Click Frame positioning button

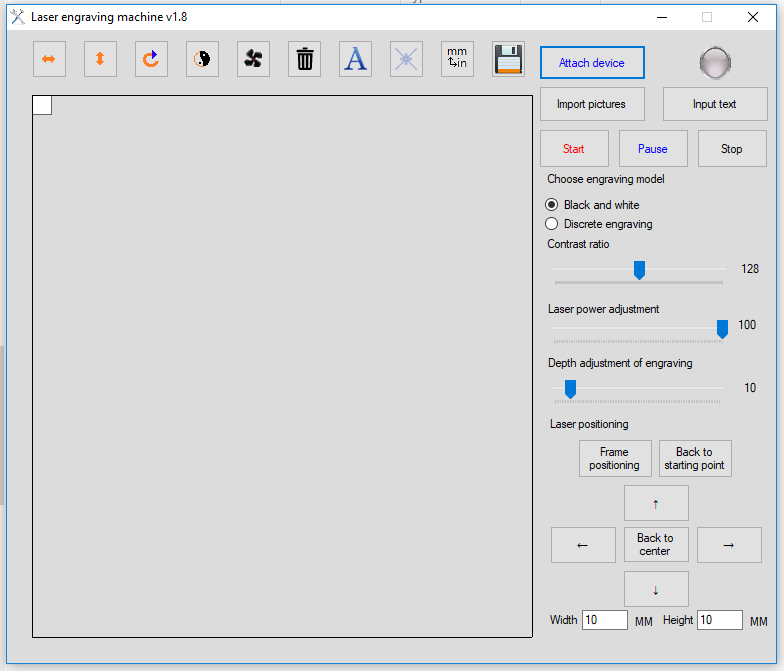(x=615, y=458)
